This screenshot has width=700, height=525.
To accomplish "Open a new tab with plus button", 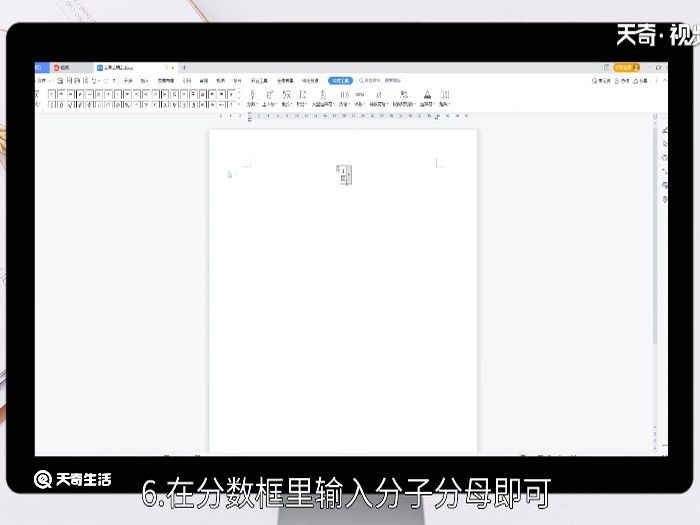I will click(184, 67).
